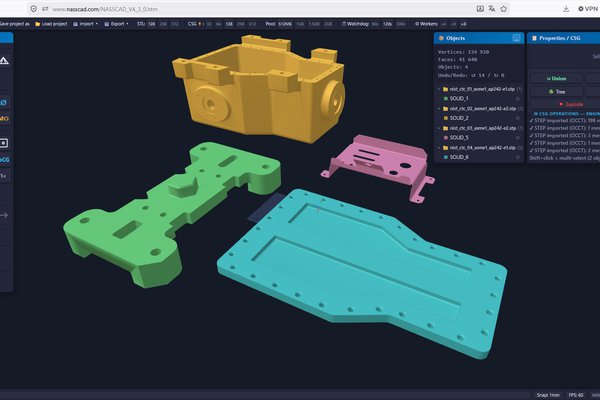Click the site settings icon beside shield

click(45, 9)
